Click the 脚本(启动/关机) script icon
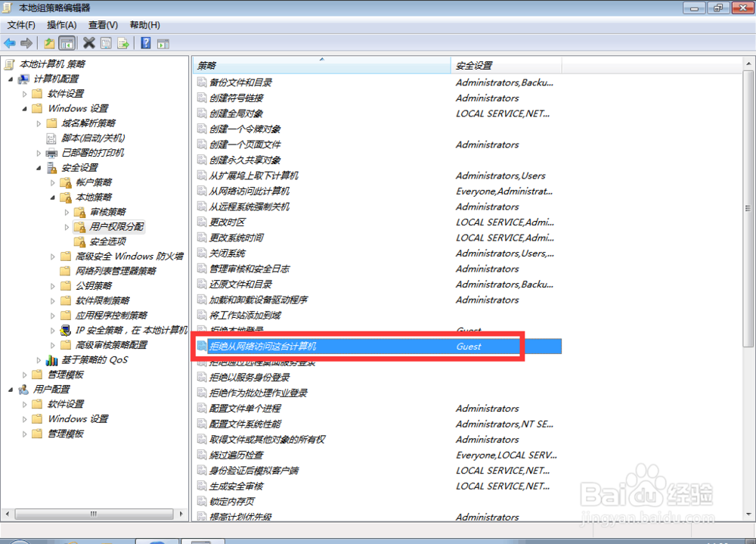This screenshot has height=544, width=756. click(51, 138)
